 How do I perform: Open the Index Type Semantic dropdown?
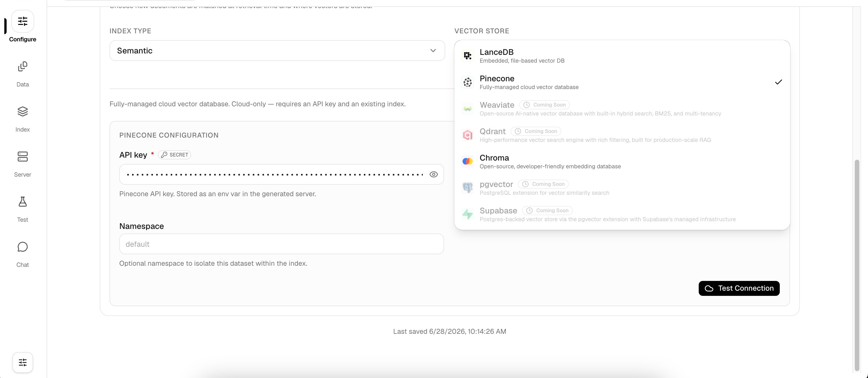point(277,51)
